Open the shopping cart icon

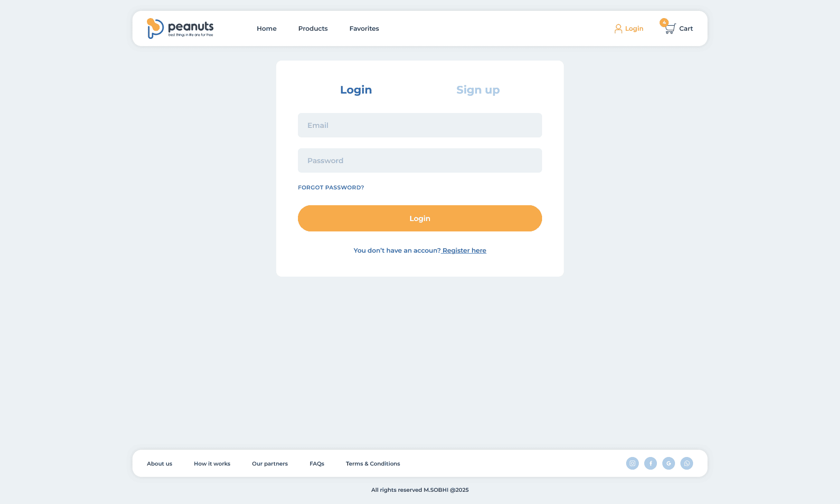(670, 29)
